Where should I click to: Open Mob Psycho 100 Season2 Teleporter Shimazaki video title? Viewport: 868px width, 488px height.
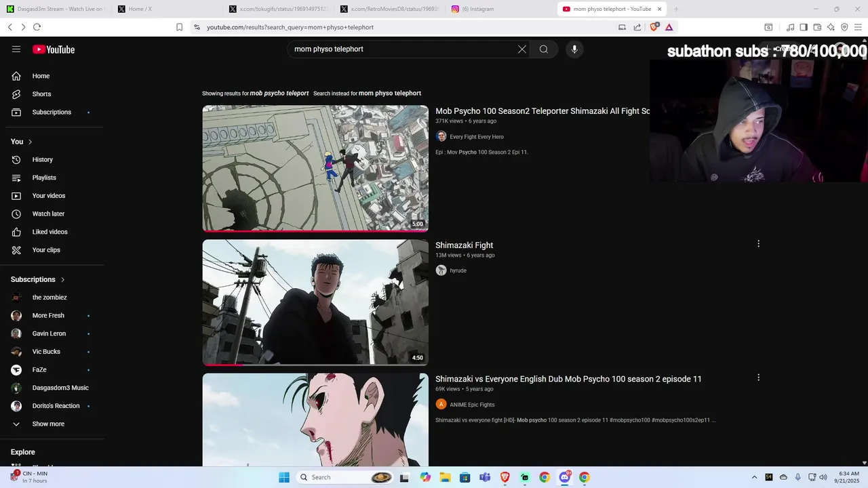(x=542, y=111)
